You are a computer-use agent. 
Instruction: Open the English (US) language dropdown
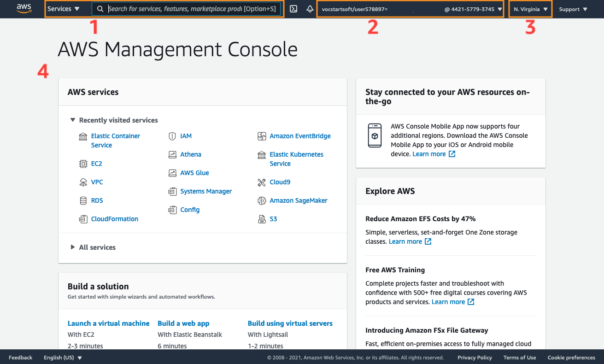pyautogui.click(x=63, y=358)
